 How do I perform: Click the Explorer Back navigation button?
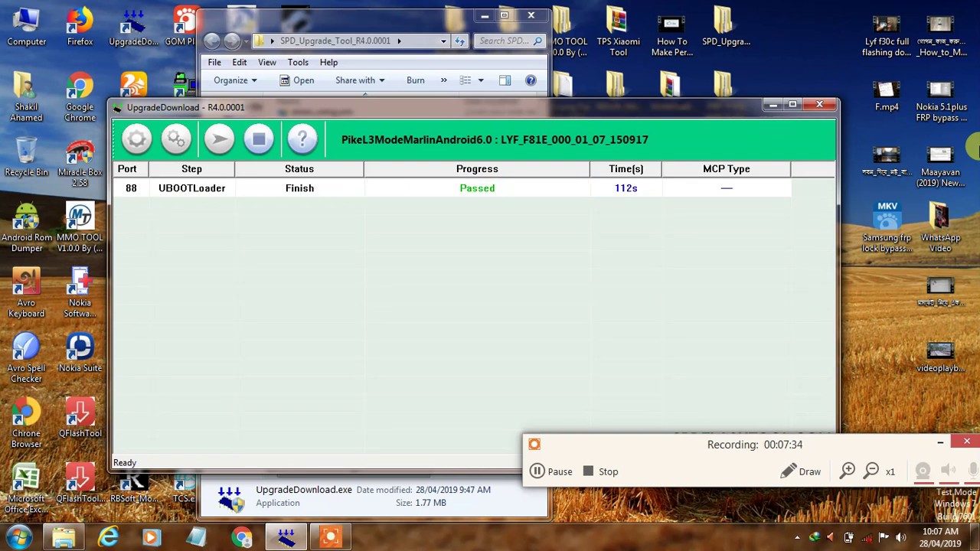click(212, 41)
